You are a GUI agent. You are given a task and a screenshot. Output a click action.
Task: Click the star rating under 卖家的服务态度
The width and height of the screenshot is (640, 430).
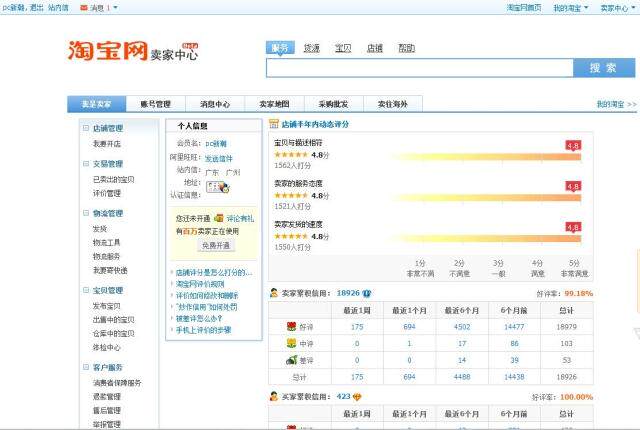(x=291, y=195)
